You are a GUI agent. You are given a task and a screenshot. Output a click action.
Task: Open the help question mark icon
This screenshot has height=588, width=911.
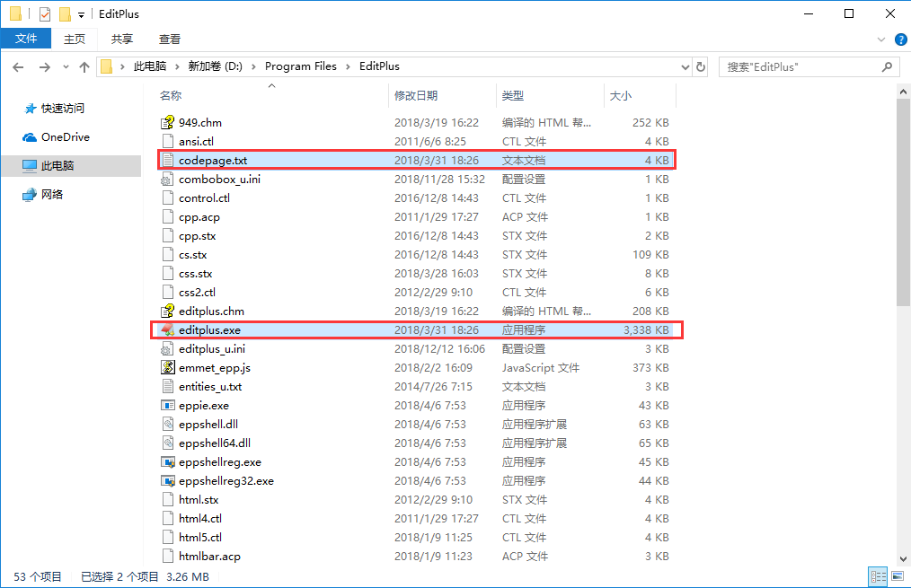pyautogui.click(x=900, y=39)
